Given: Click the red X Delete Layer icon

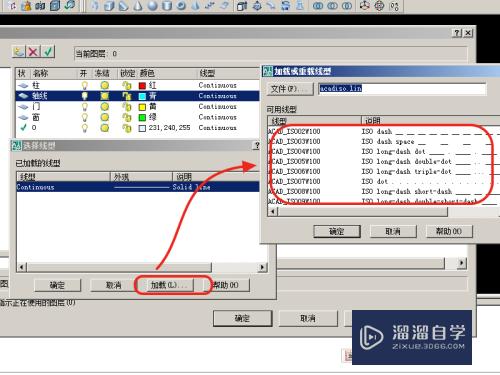Looking at the screenshot, I should tap(33, 52).
